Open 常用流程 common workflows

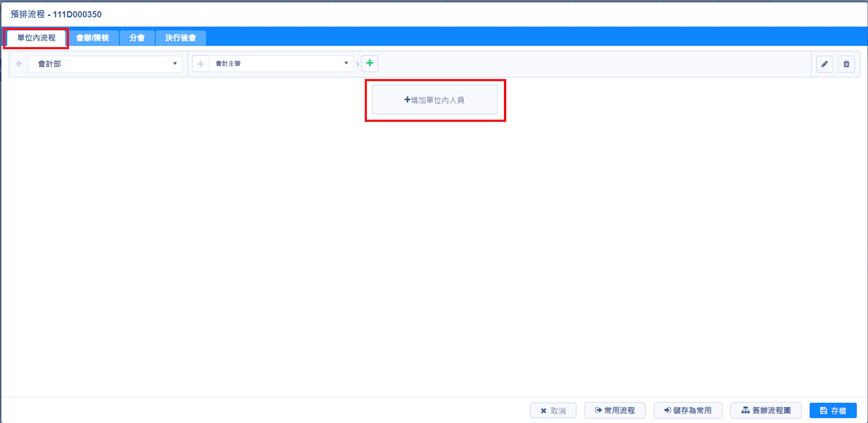[615, 411]
